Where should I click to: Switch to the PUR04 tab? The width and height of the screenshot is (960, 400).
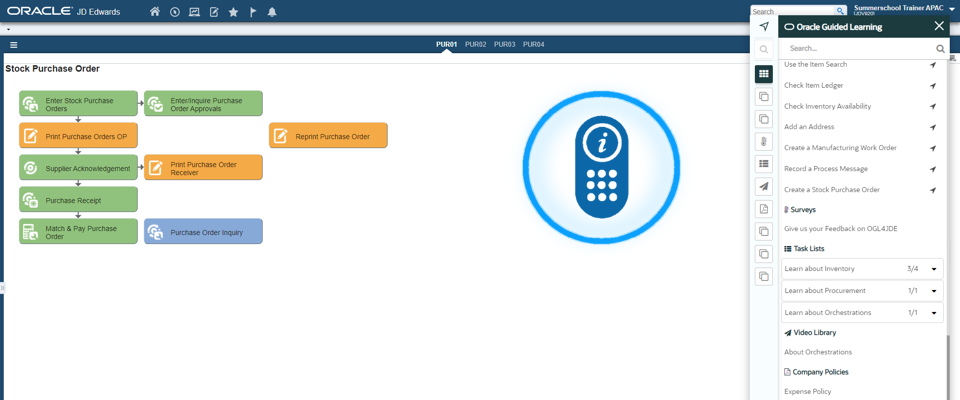click(x=533, y=45)
